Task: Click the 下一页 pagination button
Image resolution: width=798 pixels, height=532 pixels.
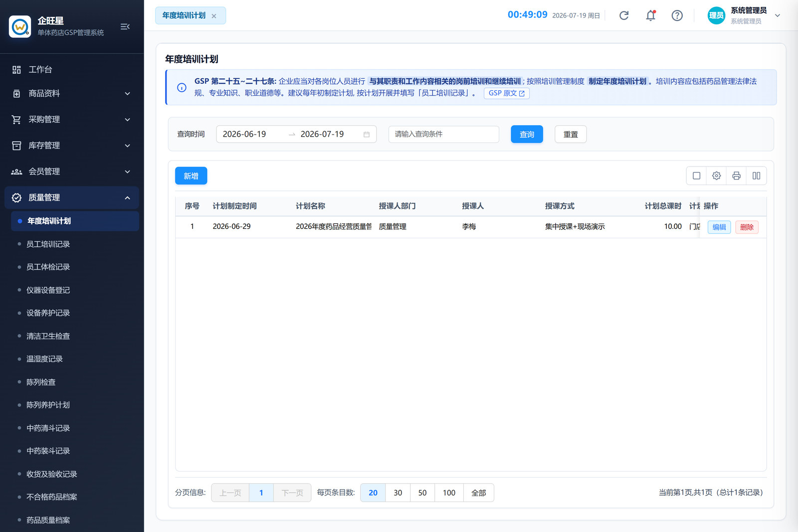Action: pos(292,493)
